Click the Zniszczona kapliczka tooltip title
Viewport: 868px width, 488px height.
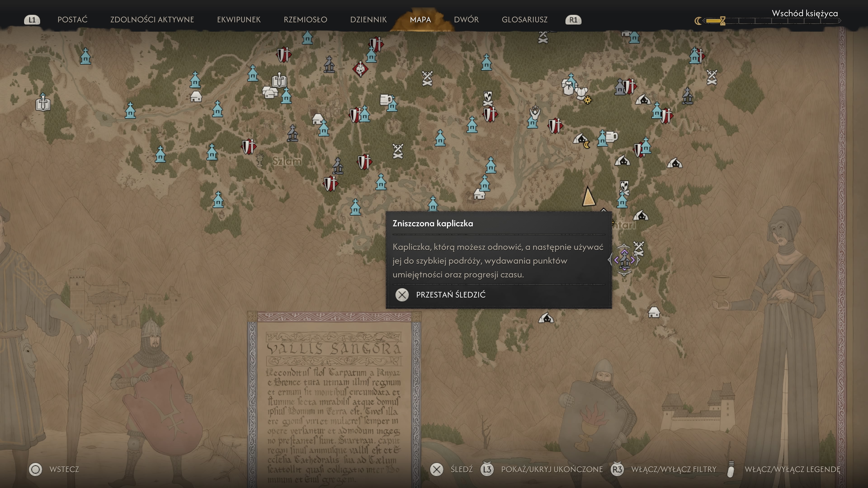pyautogui.click(x=433, y=223)
